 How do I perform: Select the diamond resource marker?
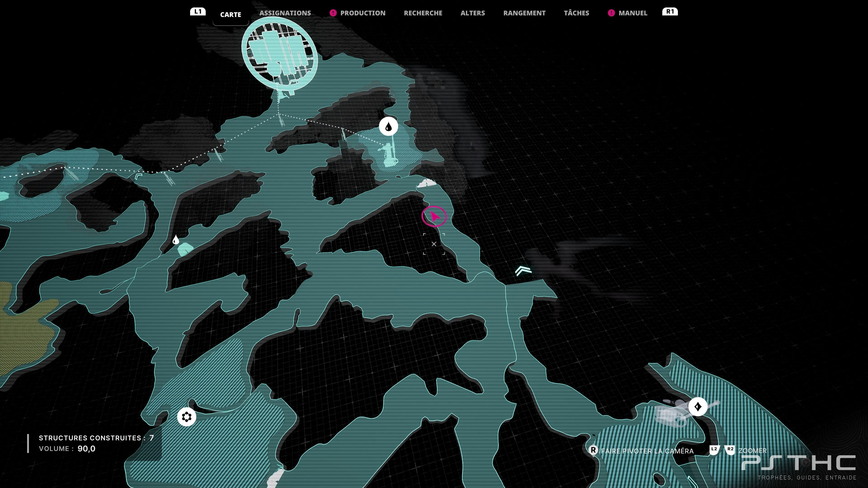tap(698, 407)
